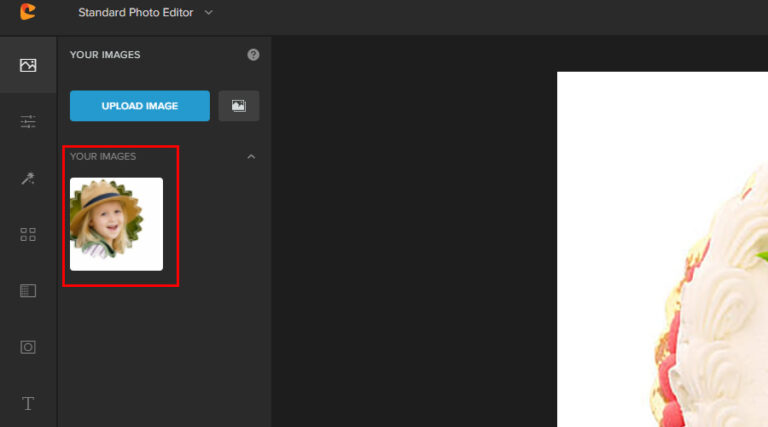The image size is (768, 427).
Task: Select the girl in hat thumbnail
Action: (117, 224)
